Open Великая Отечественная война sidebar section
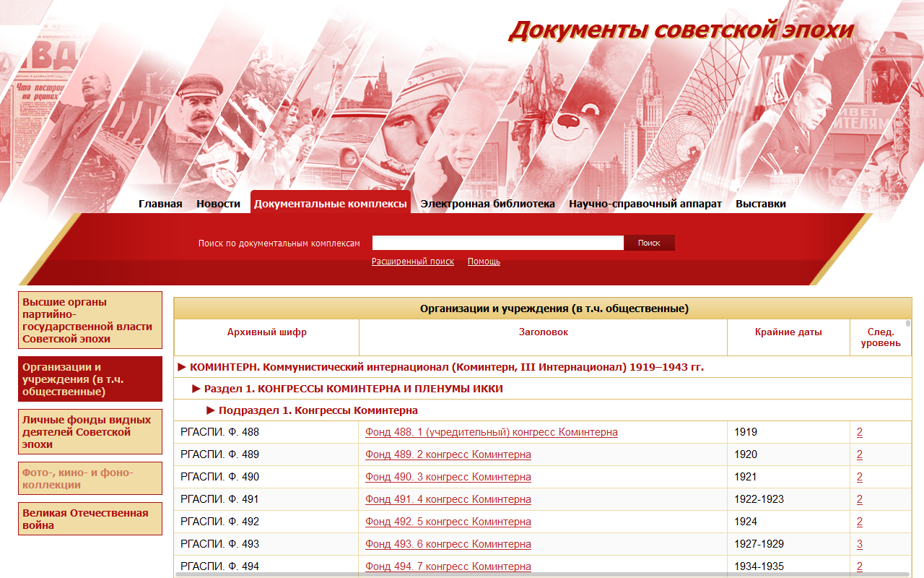Screen dimensions: 924x578 click(x=90, y=519)
